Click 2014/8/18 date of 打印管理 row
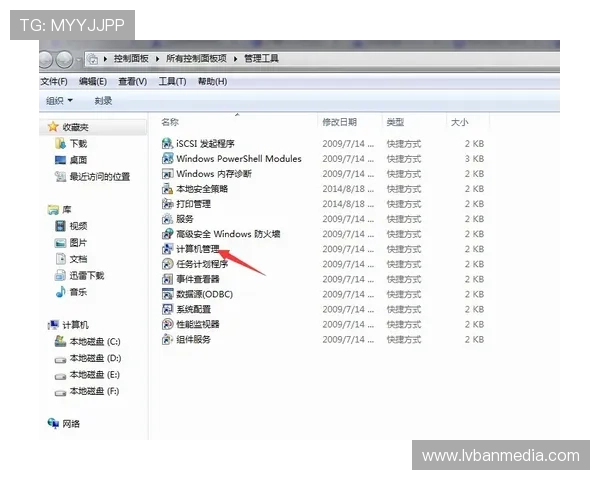Image resolution: width=600 pixels, height=480 pixels. pos(348,204)
